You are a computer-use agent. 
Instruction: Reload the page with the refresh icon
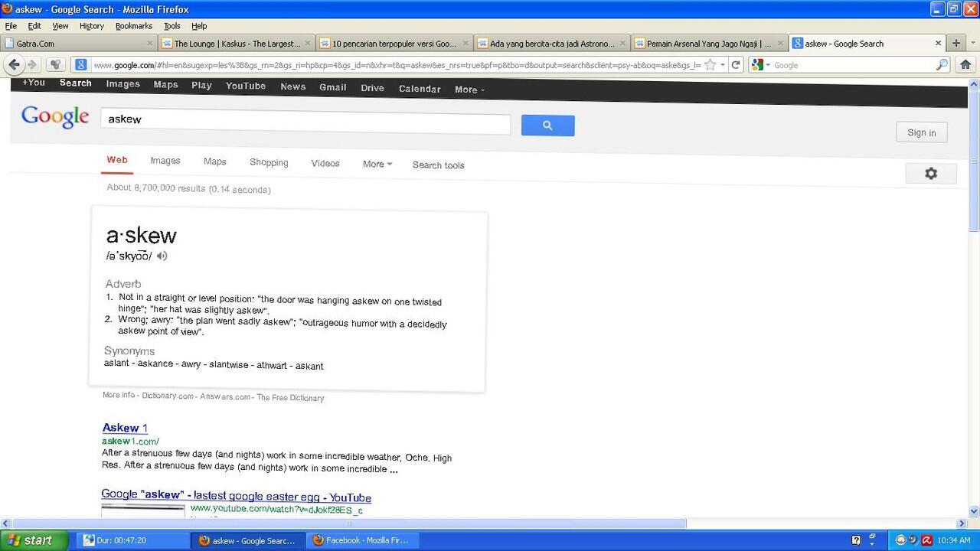[736, 65]
